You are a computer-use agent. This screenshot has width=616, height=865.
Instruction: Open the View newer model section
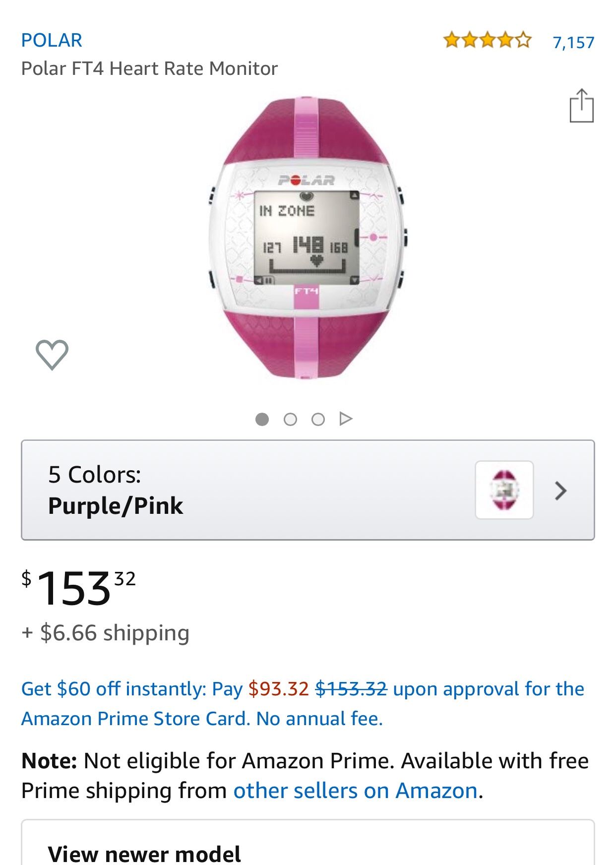[x=144, y=854]
